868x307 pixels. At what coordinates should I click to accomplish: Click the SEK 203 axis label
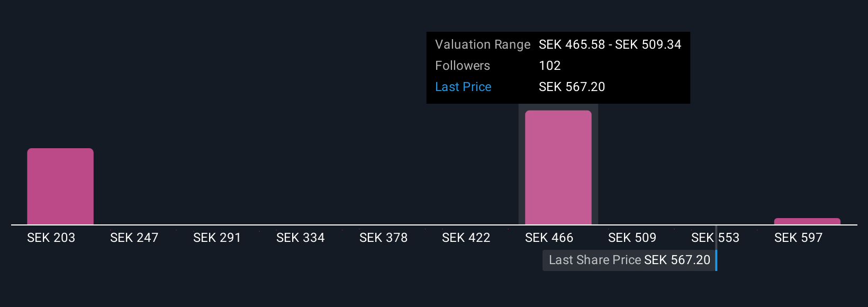[x=51, y=238]
